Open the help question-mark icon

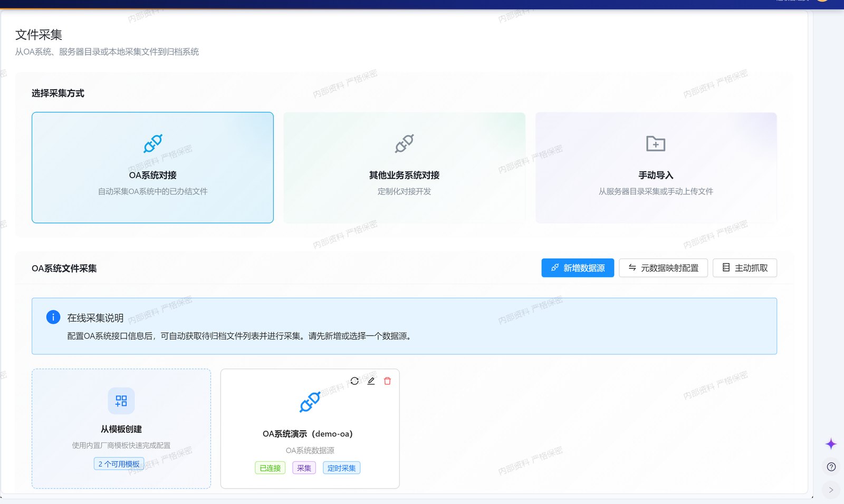(x=831, y=467)
